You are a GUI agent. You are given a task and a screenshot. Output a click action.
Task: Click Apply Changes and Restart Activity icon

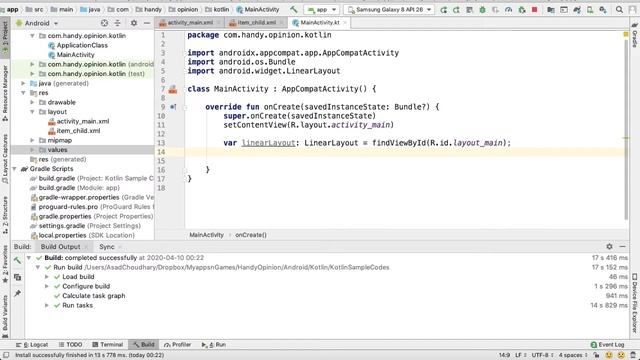click(456, 9)
